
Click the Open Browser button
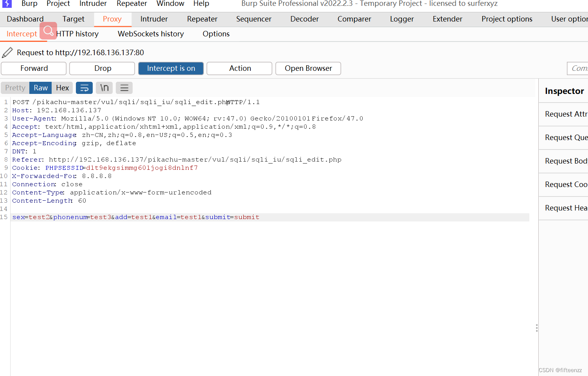[x=308, y=68]
